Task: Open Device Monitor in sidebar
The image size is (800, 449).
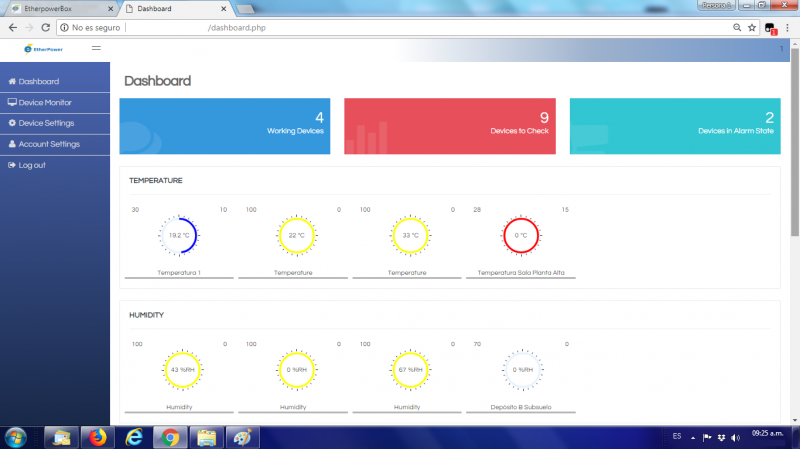Action: [45, 102]
